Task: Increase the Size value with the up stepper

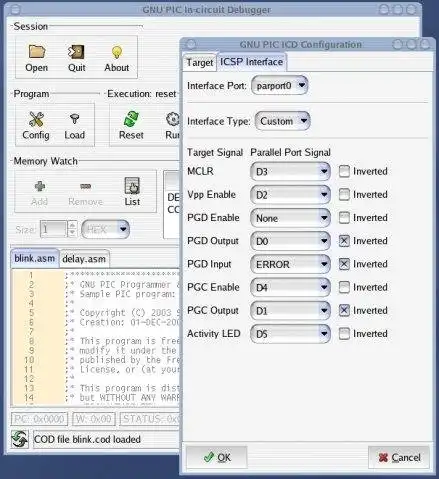Action: (x=72, y=225)
